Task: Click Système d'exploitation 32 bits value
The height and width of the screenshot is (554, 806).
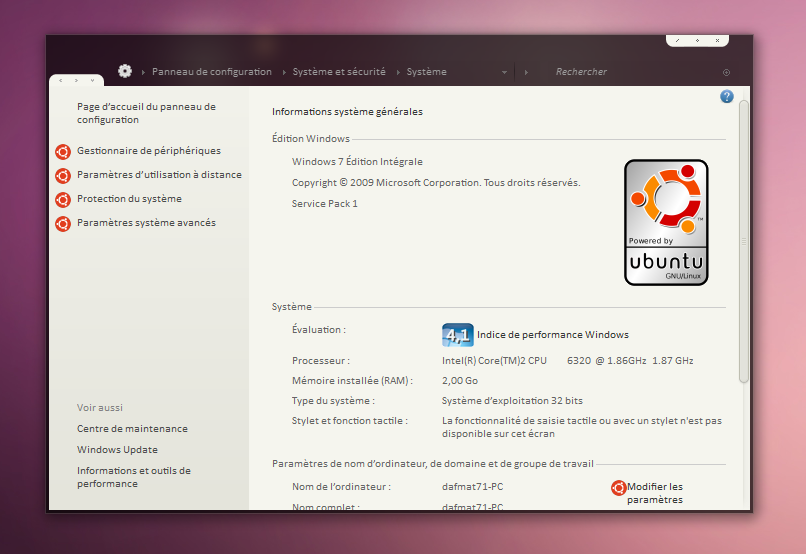Action: coord(512,401)
